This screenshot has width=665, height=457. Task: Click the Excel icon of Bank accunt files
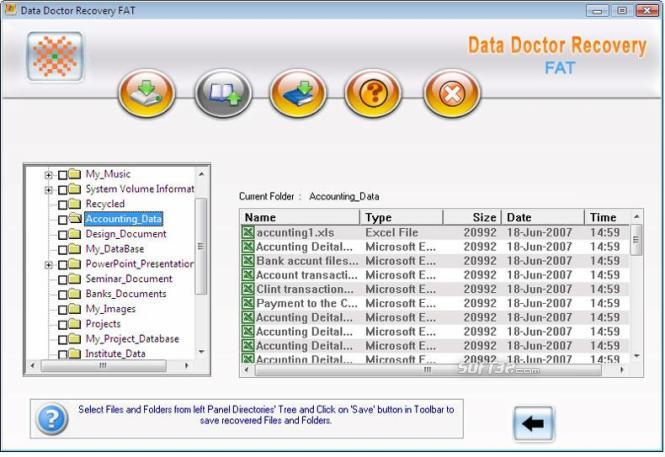(x=248, y=261)
